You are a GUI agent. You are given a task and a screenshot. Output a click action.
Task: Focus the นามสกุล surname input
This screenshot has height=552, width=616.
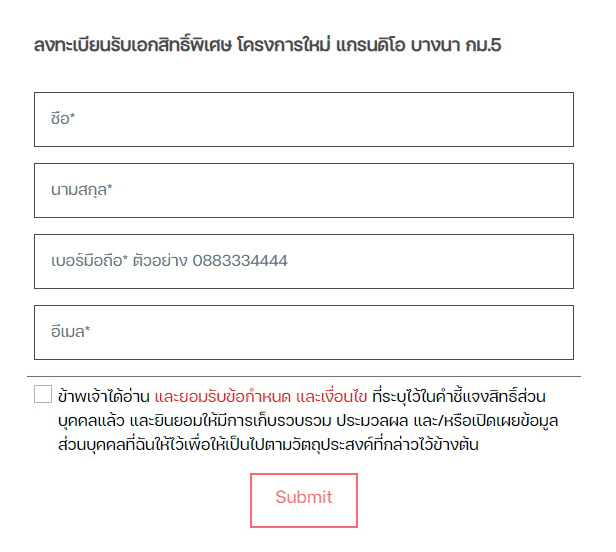coord(303,190)
